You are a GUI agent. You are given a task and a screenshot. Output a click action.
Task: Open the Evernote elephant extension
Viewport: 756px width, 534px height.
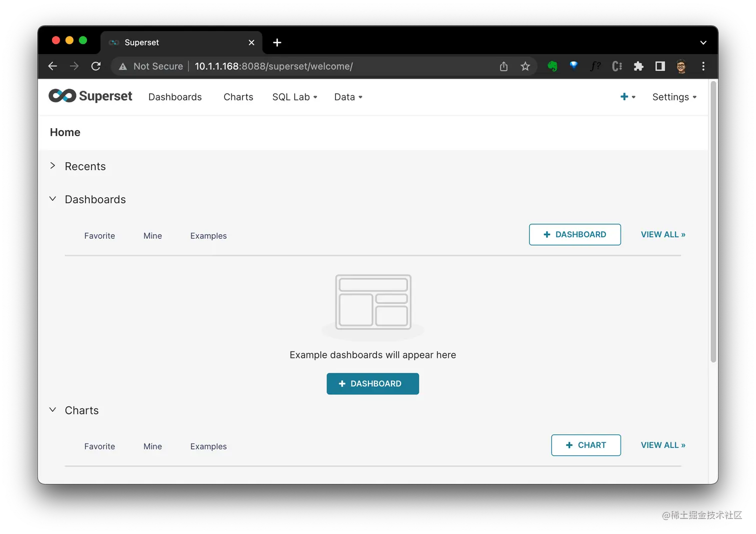coord(552,66)
